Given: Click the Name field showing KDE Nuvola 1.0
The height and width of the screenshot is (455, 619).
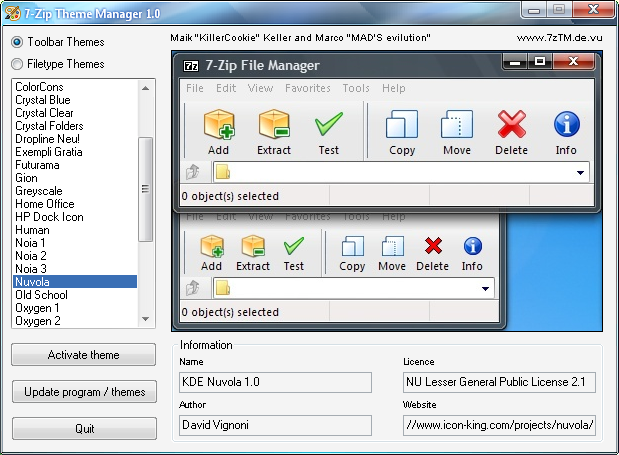Looking at the screenshot, I should (275, 382).
